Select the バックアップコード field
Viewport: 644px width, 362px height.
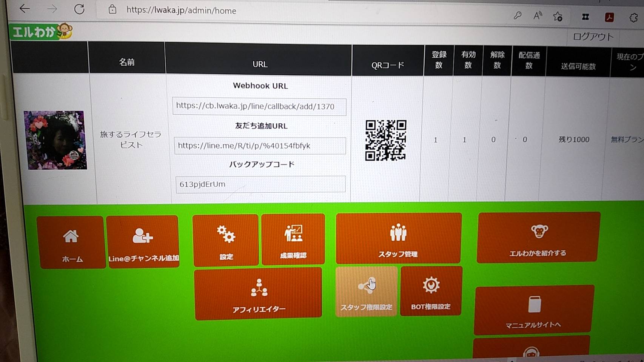(260, 184)
